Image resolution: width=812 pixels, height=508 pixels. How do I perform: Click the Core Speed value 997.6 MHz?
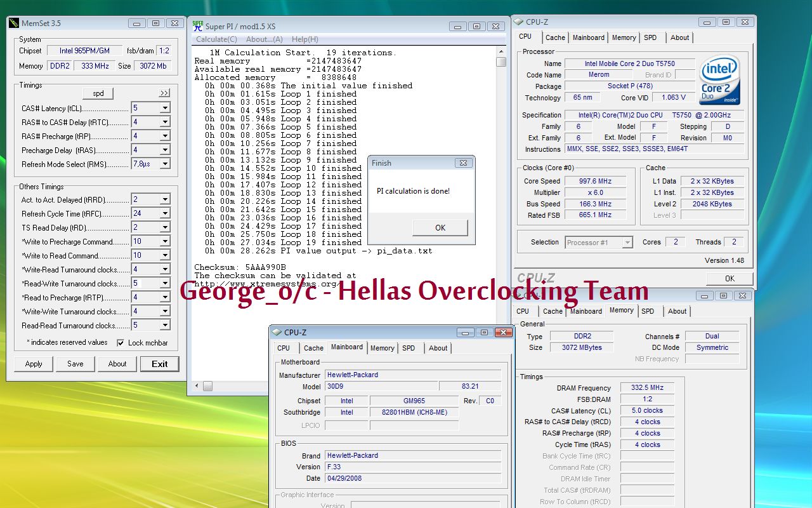pos(596,181)
